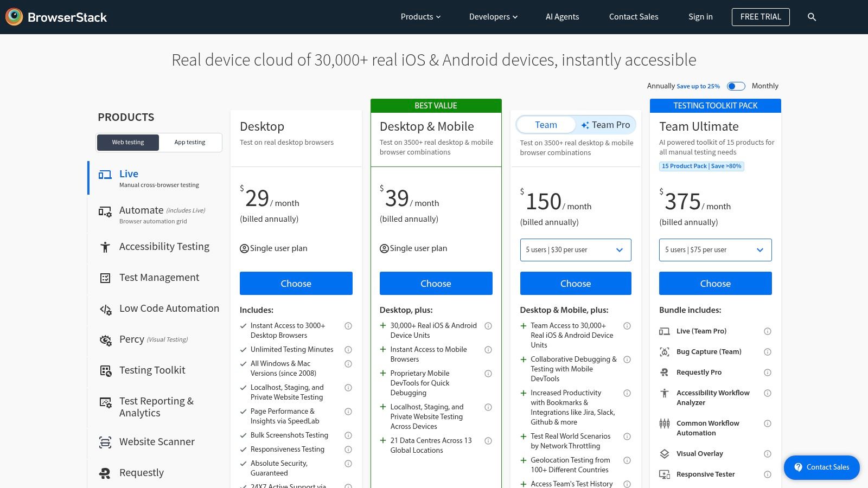Click the Website Scanner sidebar icon
The height and width of the screenshot is (488, 868).
[104, 442]
